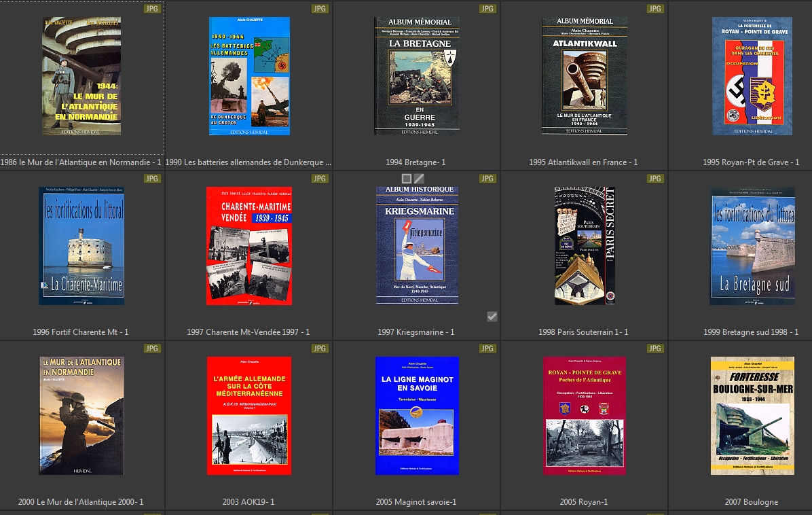Viewport: 812px width, 515px height.
Task: Select the 1940-1944 Batteries Allemandes cover thumbnail
Action: [249, 76]
